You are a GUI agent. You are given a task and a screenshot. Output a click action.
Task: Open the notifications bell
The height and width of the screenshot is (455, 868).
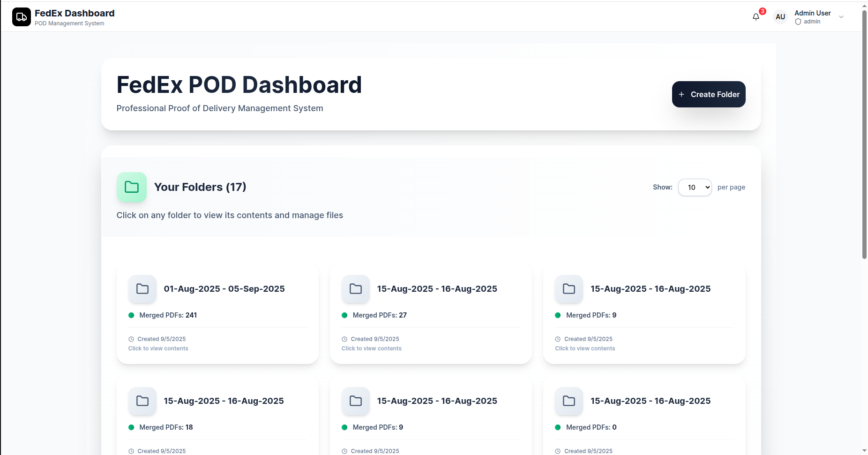pos(756,17)
